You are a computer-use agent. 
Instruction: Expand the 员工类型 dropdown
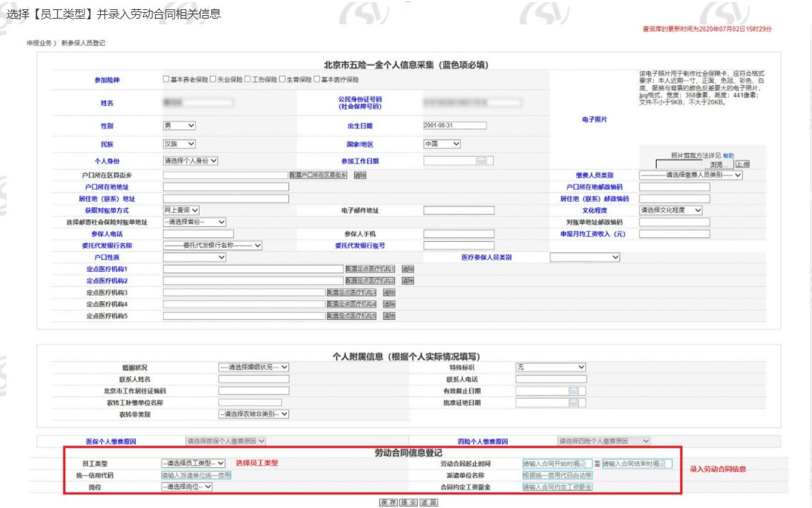pos(193,464)
